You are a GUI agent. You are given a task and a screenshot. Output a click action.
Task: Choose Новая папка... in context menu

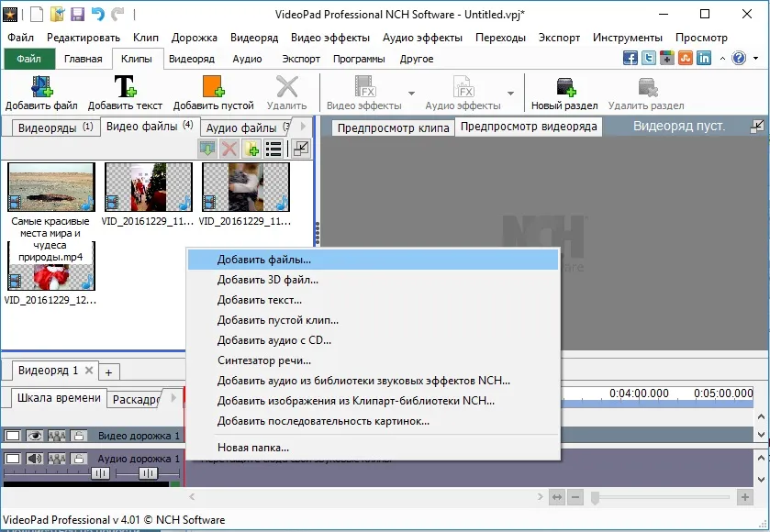click(374, 447)
